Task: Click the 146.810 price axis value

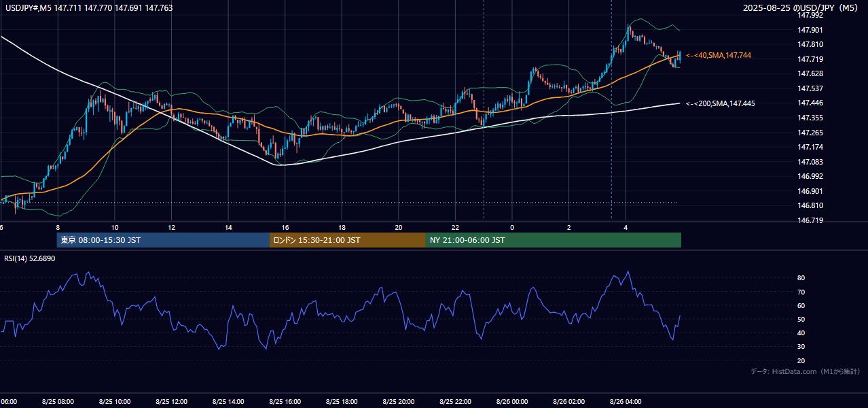Action: point(811,205)
